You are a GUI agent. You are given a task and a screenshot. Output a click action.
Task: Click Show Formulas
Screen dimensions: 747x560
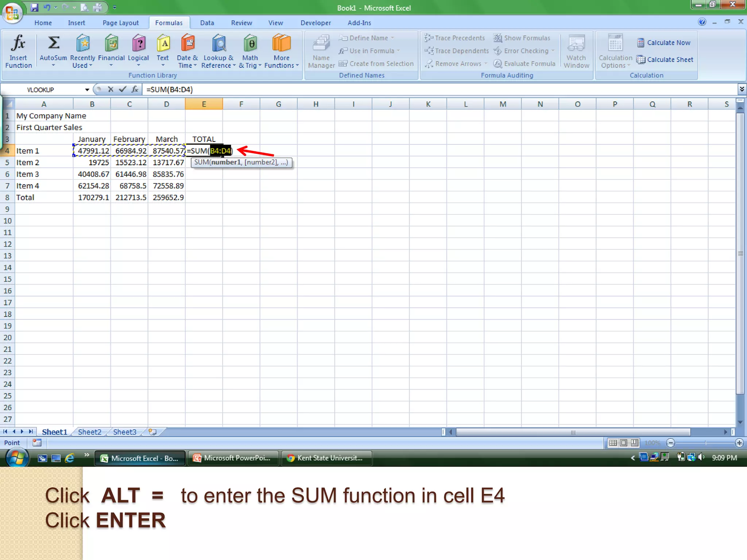[522, 38]
